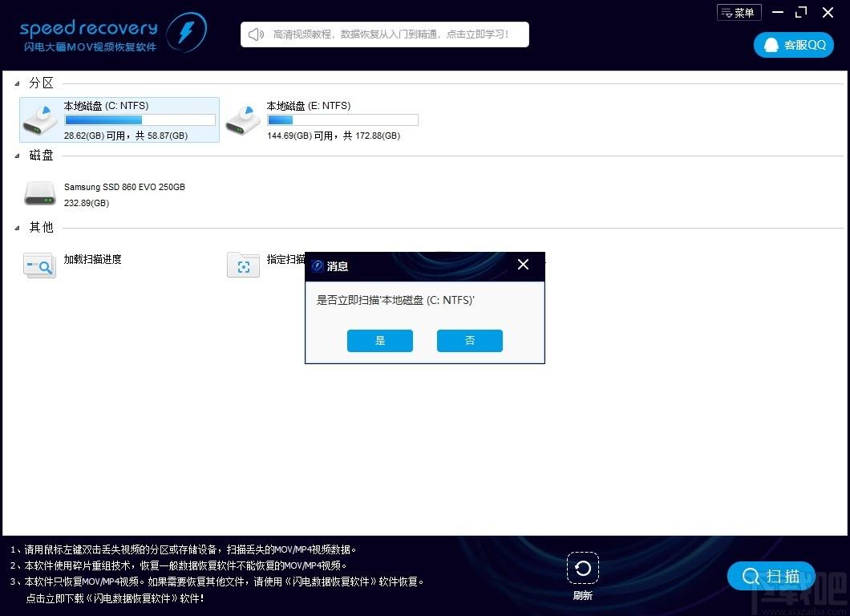Start scanning with the 扫描 button
The image size is (850, 616).
point(771,576)
